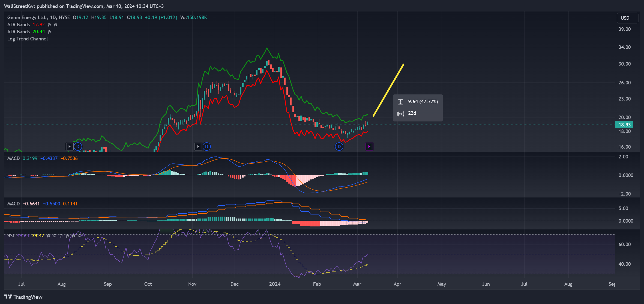
Task: Click the Log Trend Channel indicator label
Action: tap(28, 39)
